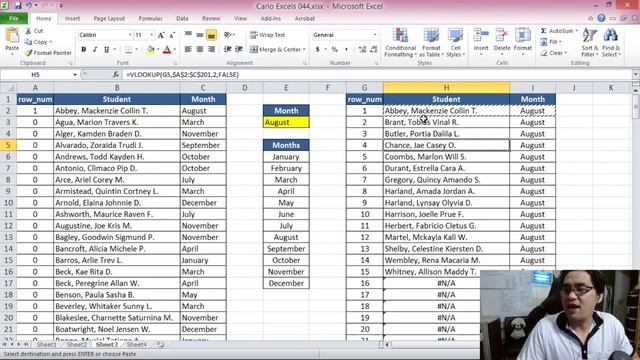Expand the Fill dropdown
This screenshot has height=360, width=640.
pos(560,42)
